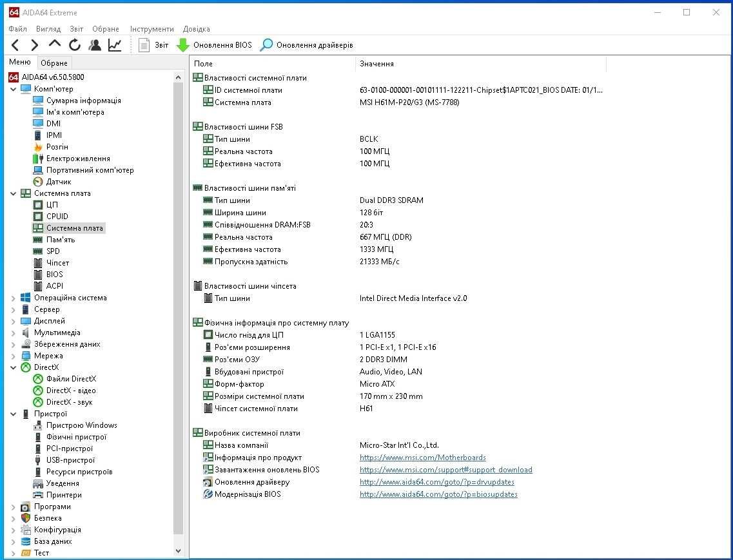This screenshot has height=560, width=733.
Task: Go back with the left arrow toolbar icon
Action: coord(15,45)
